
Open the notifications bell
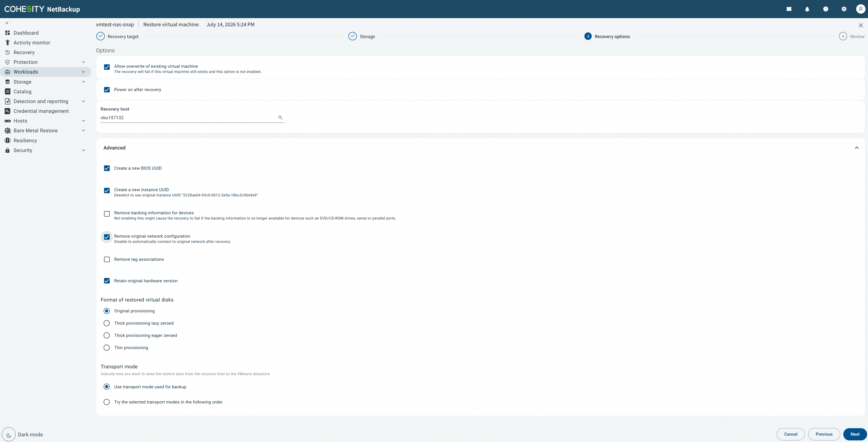point(807,9)
